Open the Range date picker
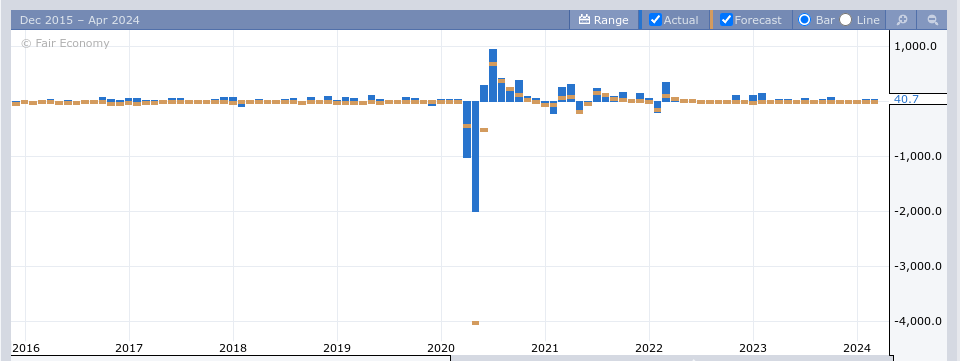The image size is (960, 361). point(604,20)
